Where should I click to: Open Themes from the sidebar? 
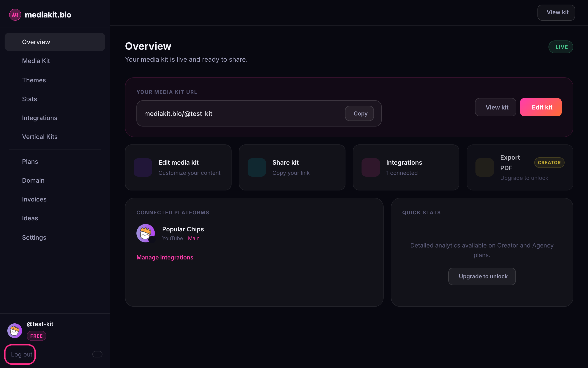[x=55, y=80]
